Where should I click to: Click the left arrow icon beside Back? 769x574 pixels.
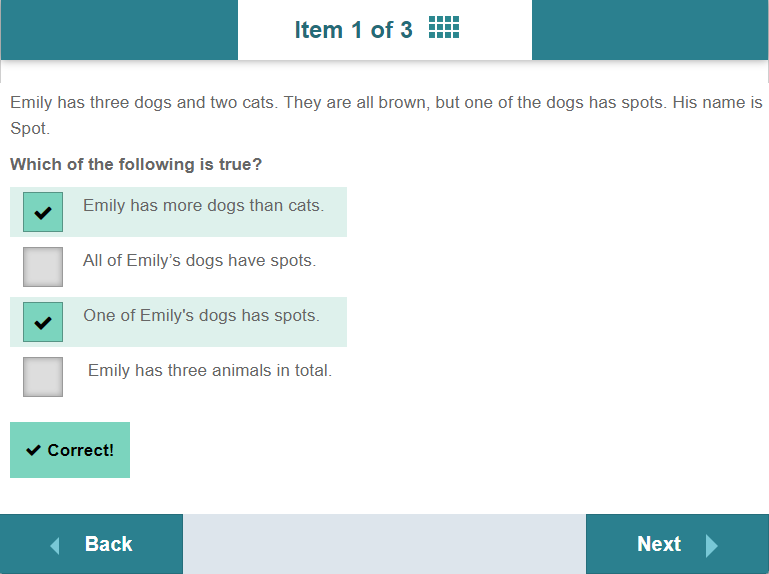pyautogui.click(x=55, y=545)
